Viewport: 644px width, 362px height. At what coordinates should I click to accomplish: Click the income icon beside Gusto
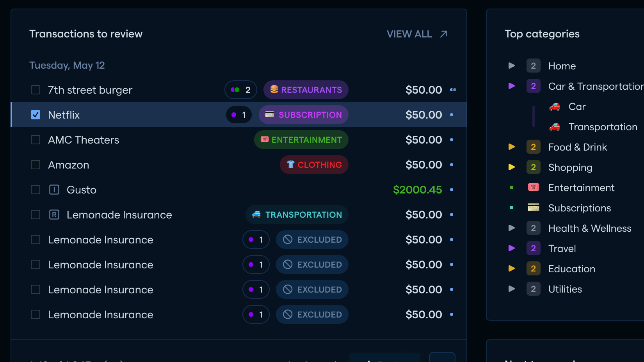coord(54,190)
